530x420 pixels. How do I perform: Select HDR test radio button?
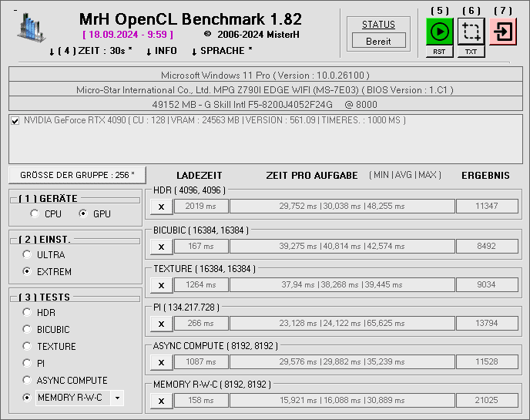[x=27, y=312]
